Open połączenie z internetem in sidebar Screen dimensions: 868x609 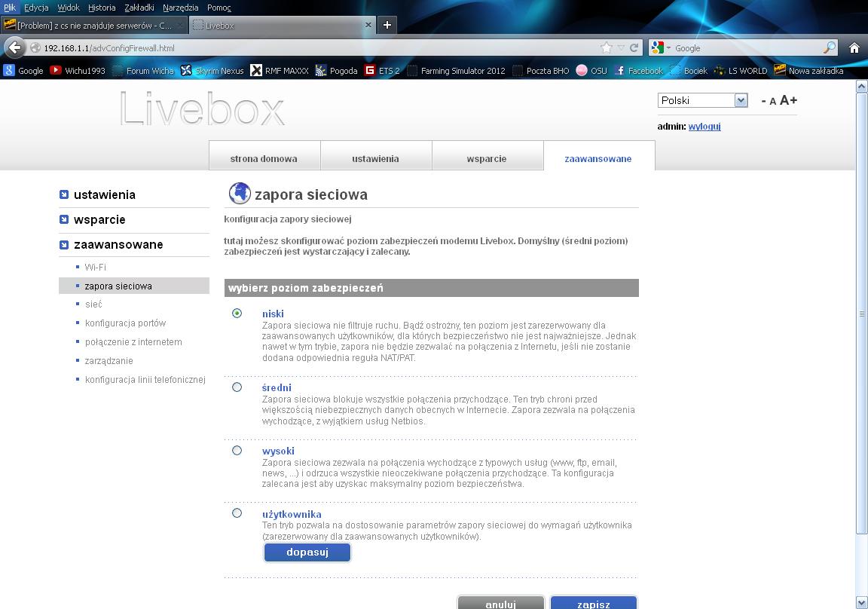(133, 341)
